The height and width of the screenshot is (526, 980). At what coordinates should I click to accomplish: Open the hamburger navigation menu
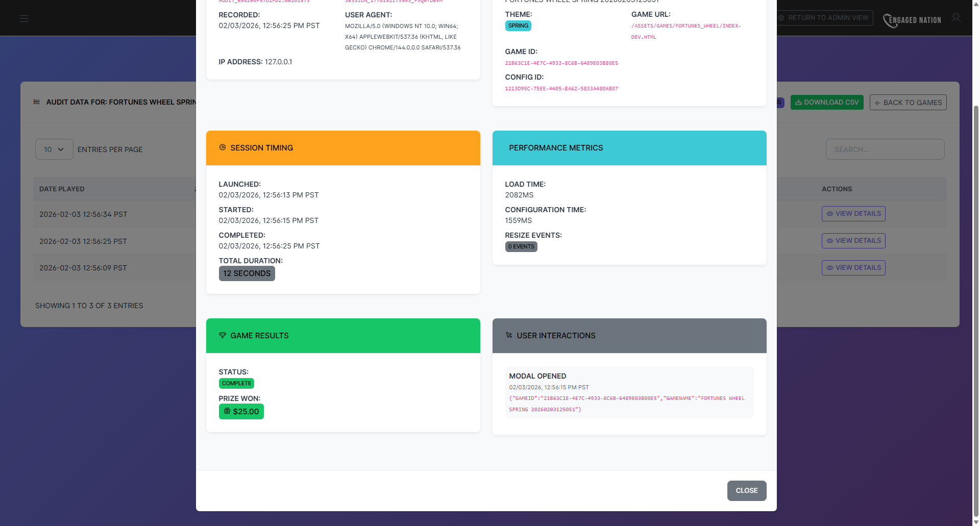click(x=24, y=18)
